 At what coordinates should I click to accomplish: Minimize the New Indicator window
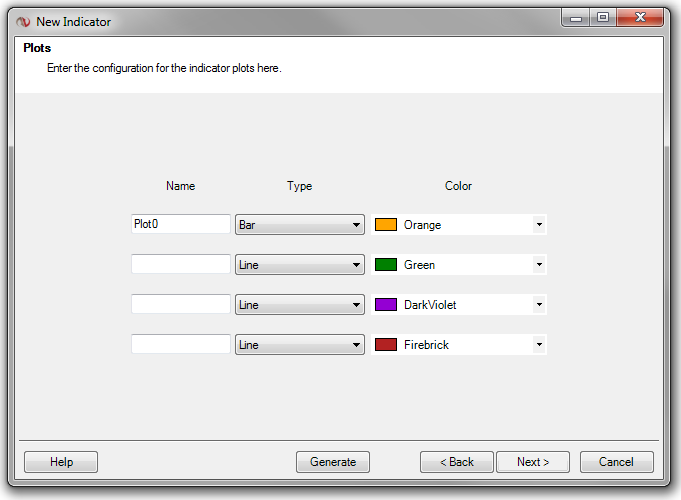575,18
